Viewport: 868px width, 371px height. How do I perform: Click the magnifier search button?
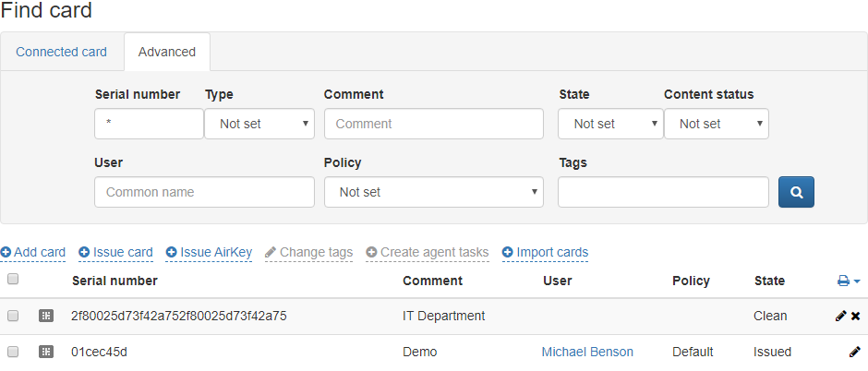pyautogui.click(x=796, y=192)
